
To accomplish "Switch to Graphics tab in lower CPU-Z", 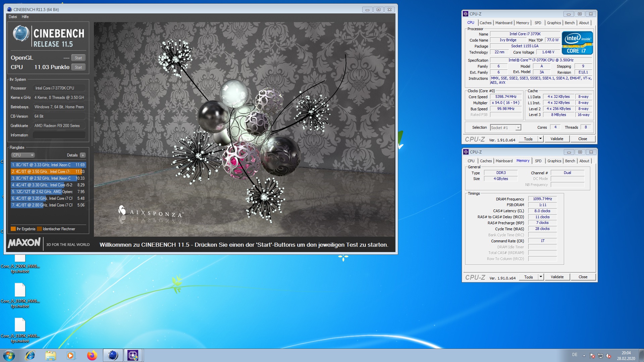I will pyautogui.click(x=554, y=161).
